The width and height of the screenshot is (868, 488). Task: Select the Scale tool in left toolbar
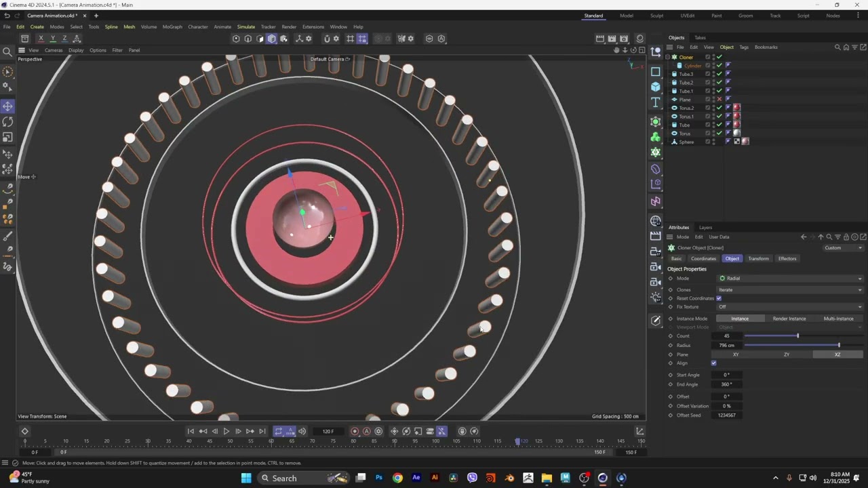point(7,138)
